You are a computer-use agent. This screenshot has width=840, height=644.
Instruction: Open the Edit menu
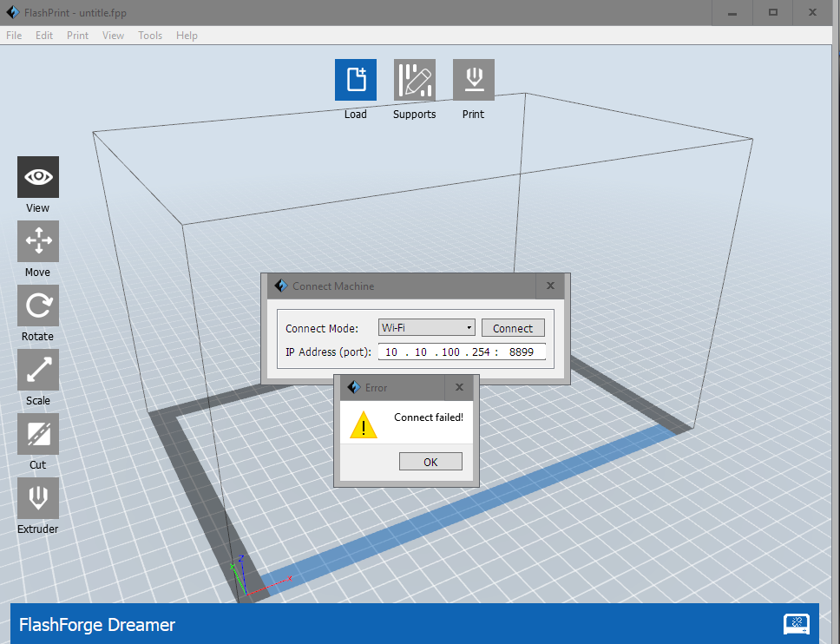(44, 36)
